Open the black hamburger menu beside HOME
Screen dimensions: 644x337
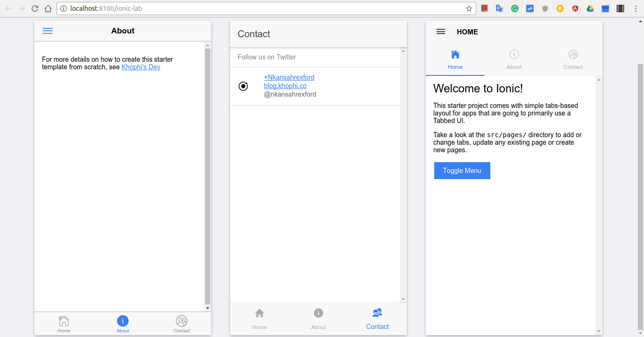pyautogui.click(x=441, y=32)
